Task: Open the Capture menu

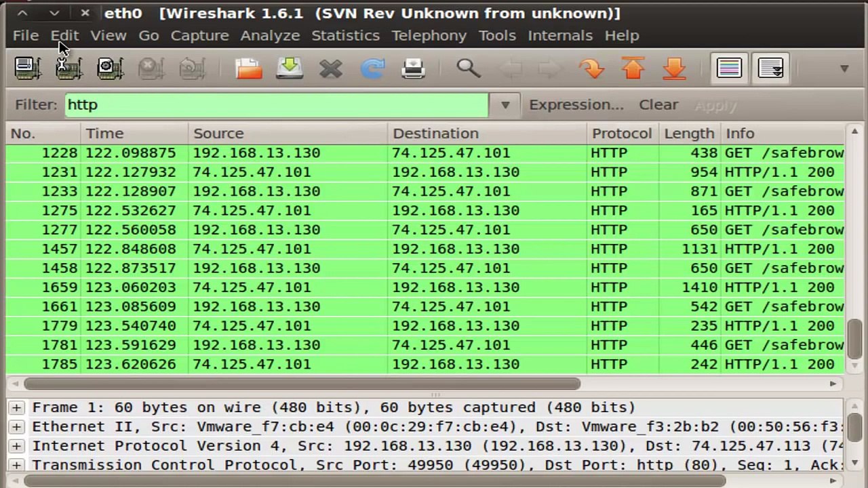Action: tap(199, 35)
